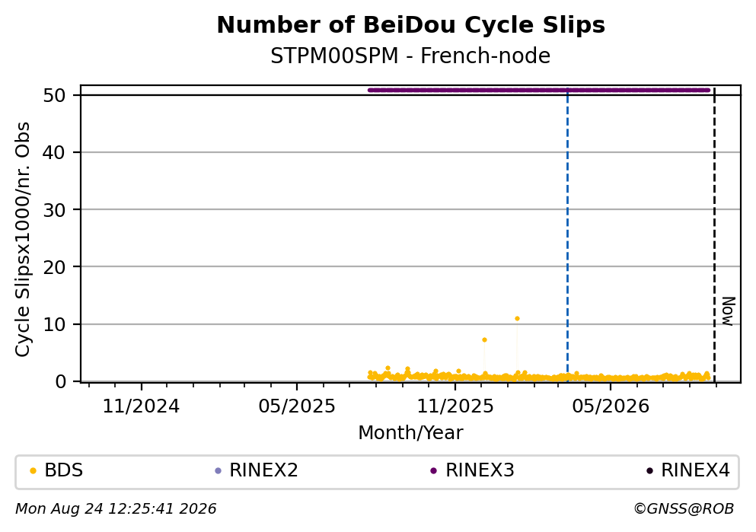This screenshot has width=756, height=532.
Task: Click the 11/2024 x-axis tick label
Action: [x=141, y=406]
